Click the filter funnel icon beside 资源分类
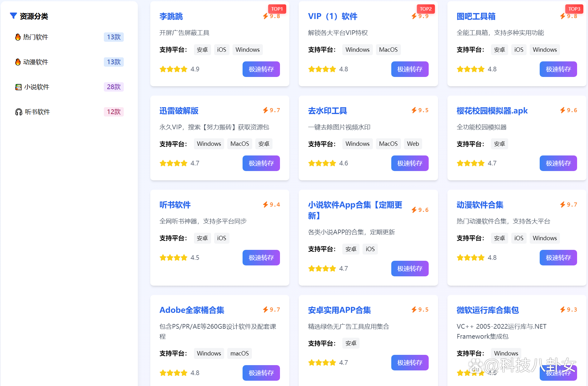This screenshot has width=588, height=386. 13,16
